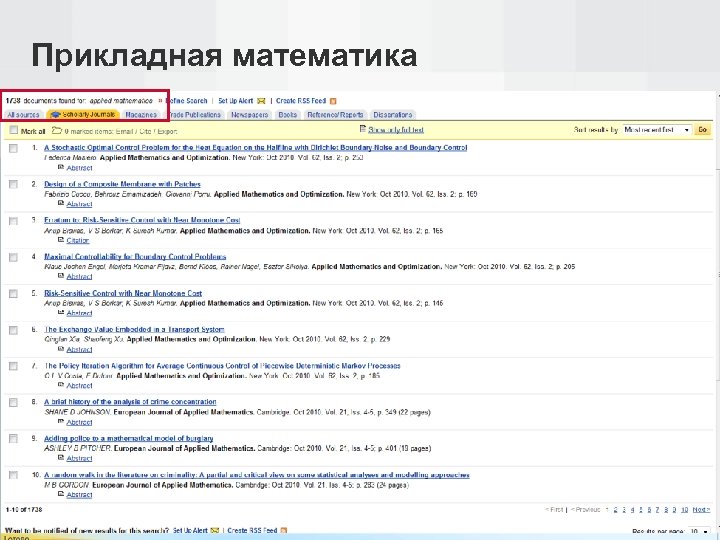Open the Newspapers tab

pyautogui.click(x=250, y=115)
